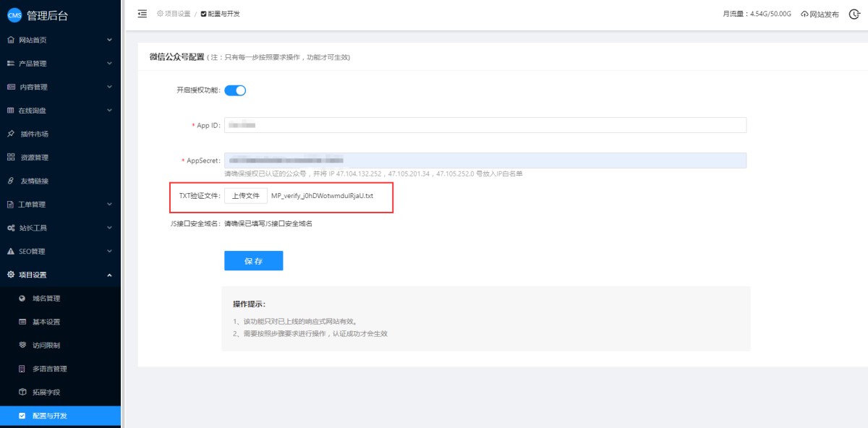Toggle the 开启授权功能 switch
The image size is (868, 428).
click(x=235, y=90)
